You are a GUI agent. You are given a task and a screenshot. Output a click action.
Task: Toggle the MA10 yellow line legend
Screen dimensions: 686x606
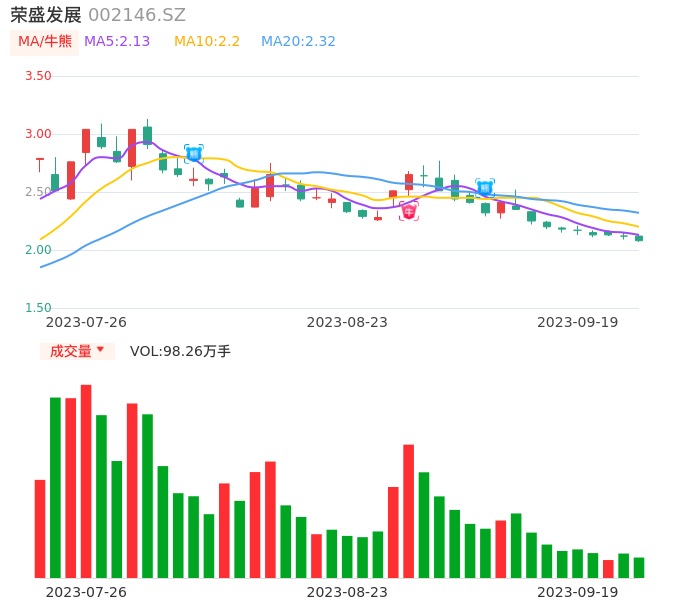(x=207, y=42)
